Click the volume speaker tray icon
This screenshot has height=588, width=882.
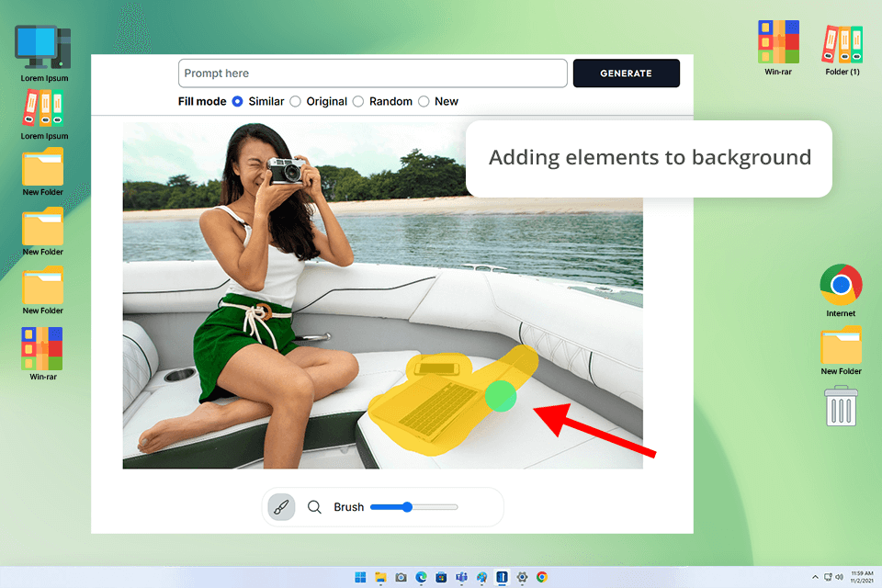click(839, 577)
